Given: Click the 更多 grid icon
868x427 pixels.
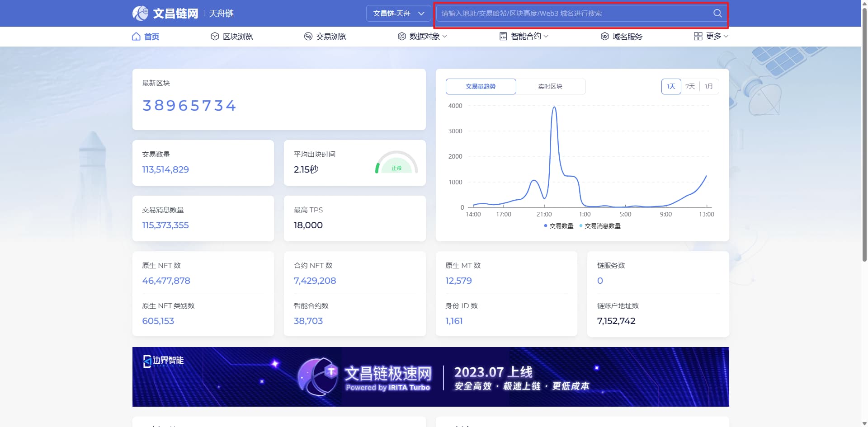Looking at the screenshot, I should pos(698,36).
